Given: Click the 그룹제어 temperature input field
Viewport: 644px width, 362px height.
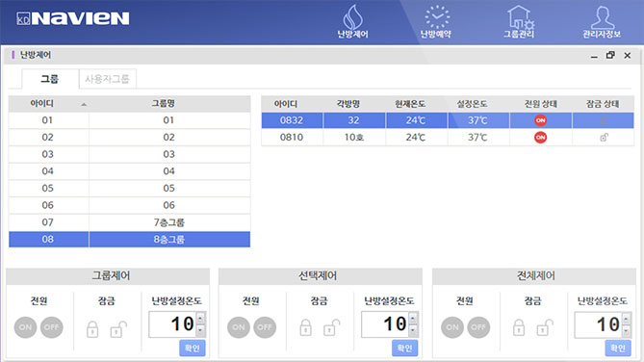Looking at the screenshot, I should pos(172,324).
